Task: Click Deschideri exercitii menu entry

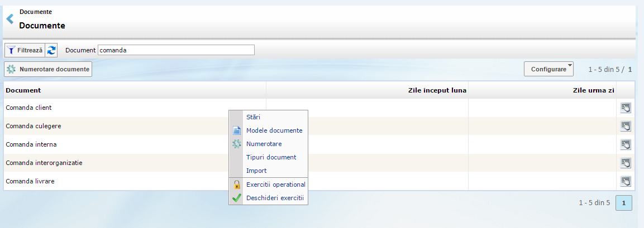Action: 274,198
